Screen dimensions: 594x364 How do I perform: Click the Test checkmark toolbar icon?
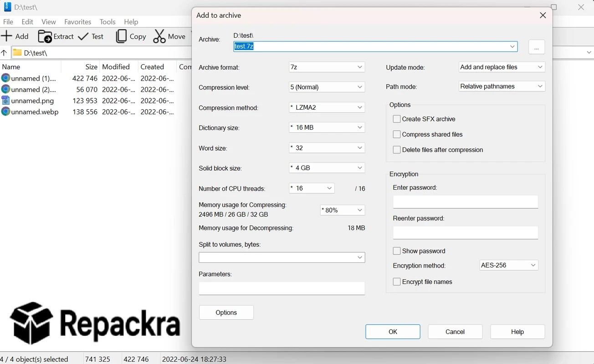83,36
